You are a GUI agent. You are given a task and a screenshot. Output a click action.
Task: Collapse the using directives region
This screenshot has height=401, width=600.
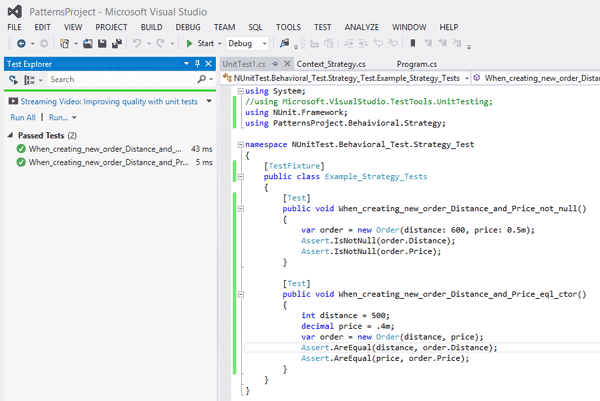(241, 91)
